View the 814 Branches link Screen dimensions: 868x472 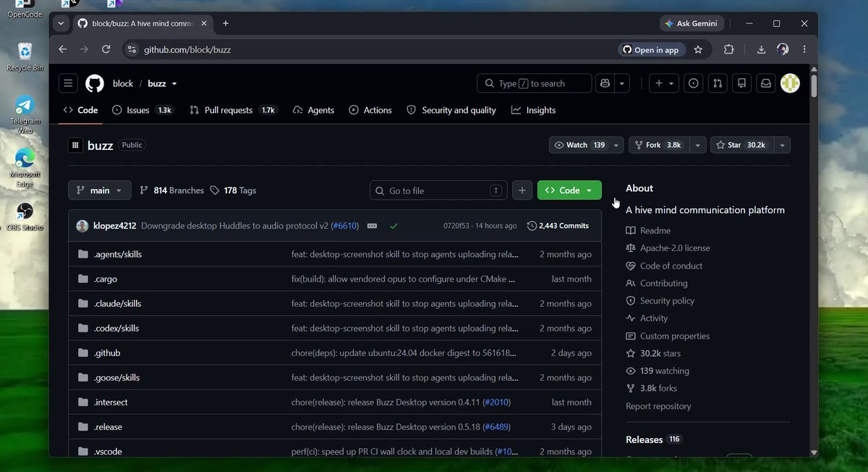point(171,190)
